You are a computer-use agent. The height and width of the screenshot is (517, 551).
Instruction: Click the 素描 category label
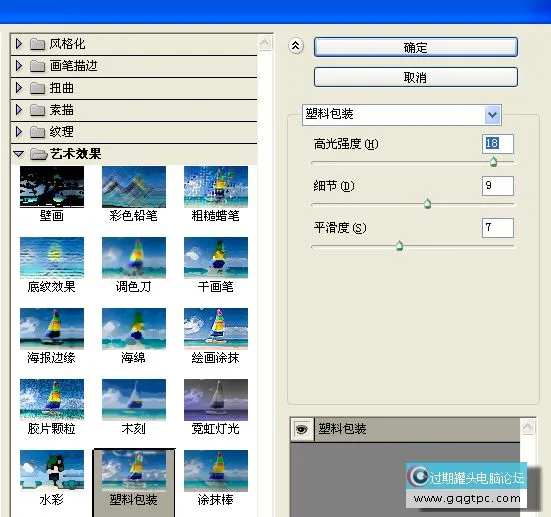point(61,110)
